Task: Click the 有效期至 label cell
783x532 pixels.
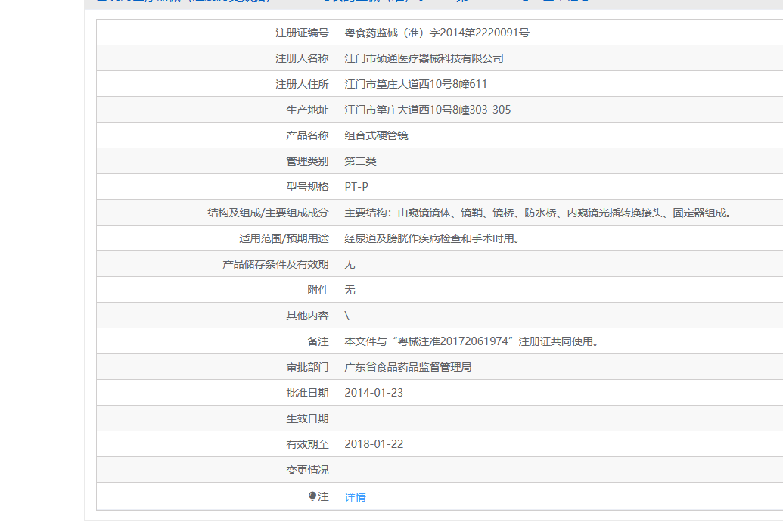Action: (x=216, y=444)
